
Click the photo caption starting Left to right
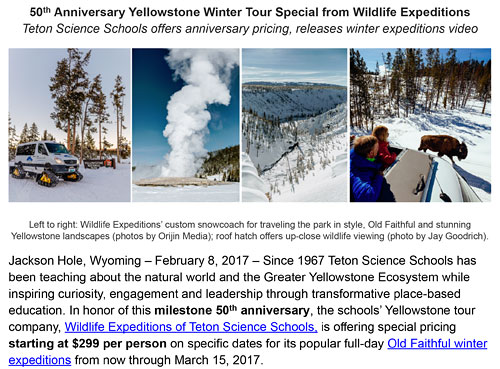point(250,230)
